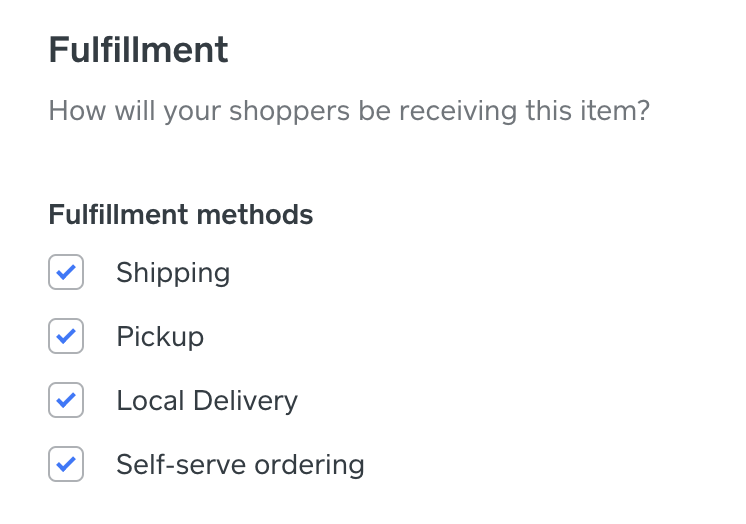Click the blue checkmark beside Shipping
Image resolution: width=746 pixels, height=524 pixels.
pyautogui.click(x=66, y=273)
